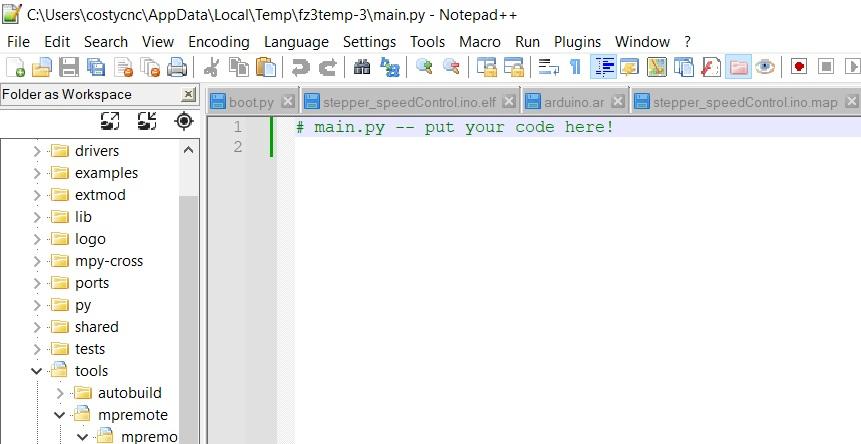Toggle synchronize horizontal scrolling
This screenshot has height=444, width=861.
click(x=513, y=67)
